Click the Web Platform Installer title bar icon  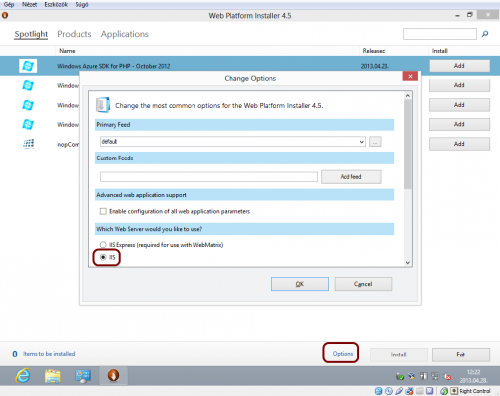[5, 15]
